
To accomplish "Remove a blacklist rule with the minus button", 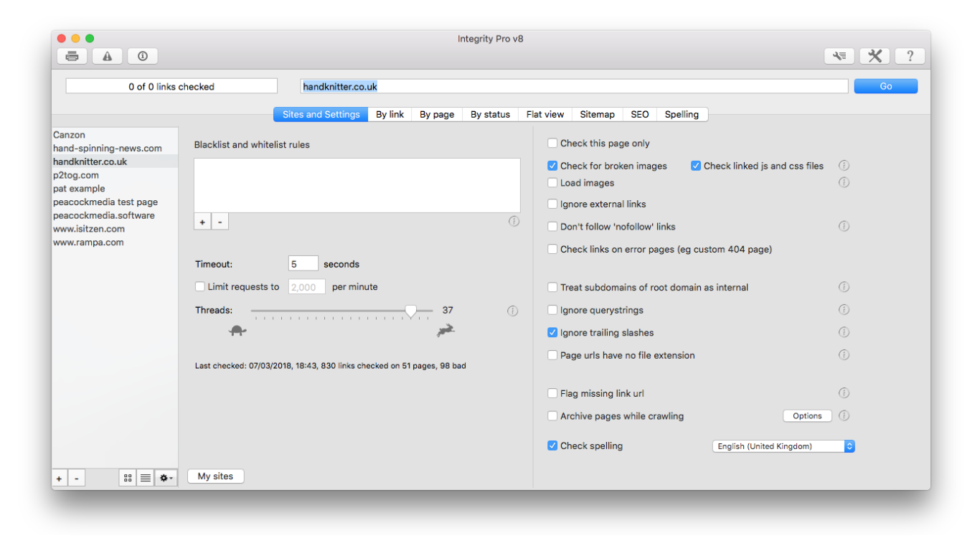I will 220,222.
